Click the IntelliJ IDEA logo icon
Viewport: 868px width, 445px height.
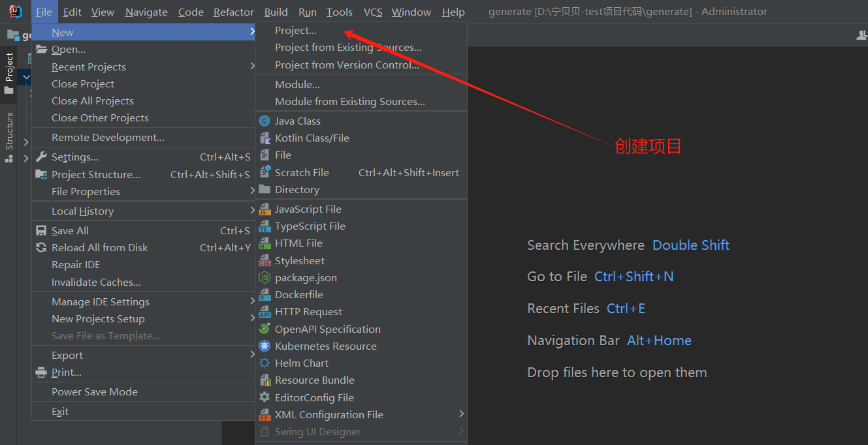coord(16,12)
